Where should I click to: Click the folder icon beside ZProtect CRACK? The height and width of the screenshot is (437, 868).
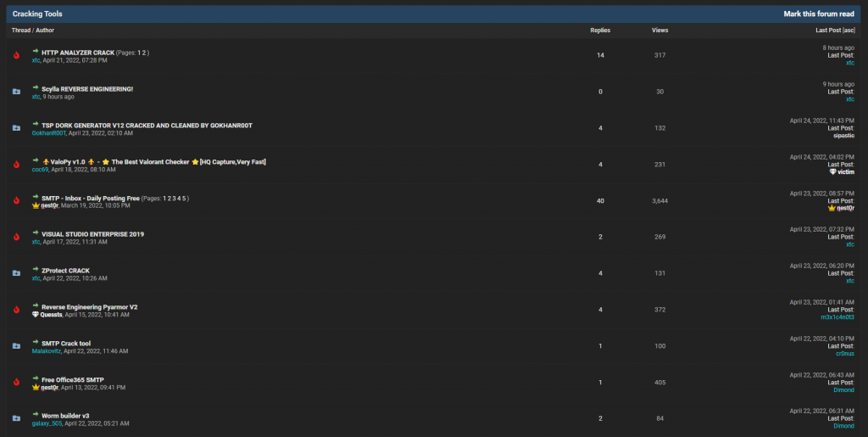tap(16, 273)
